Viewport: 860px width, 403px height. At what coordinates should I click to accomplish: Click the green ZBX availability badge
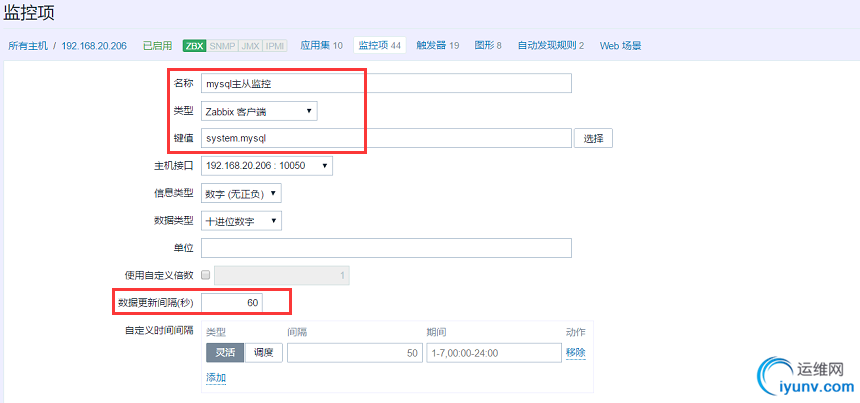194,45
